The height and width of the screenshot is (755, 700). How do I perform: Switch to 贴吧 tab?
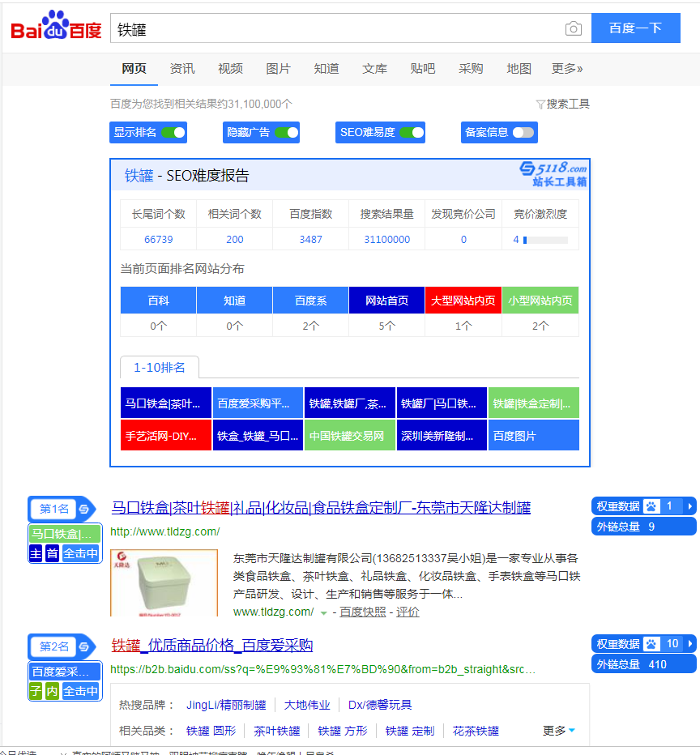tap(423, 68)
